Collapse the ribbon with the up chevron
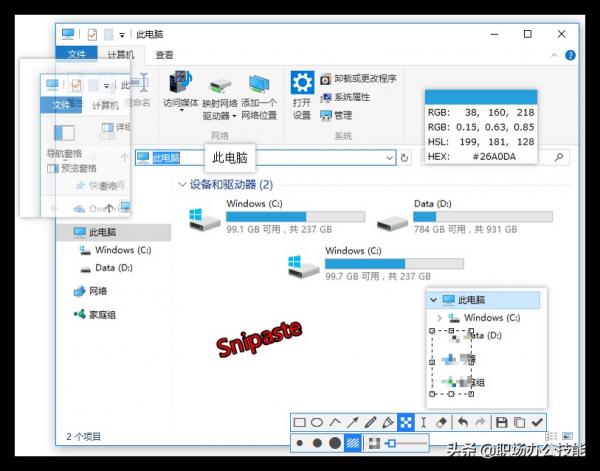The image size is (600, 471). point(554,55)
